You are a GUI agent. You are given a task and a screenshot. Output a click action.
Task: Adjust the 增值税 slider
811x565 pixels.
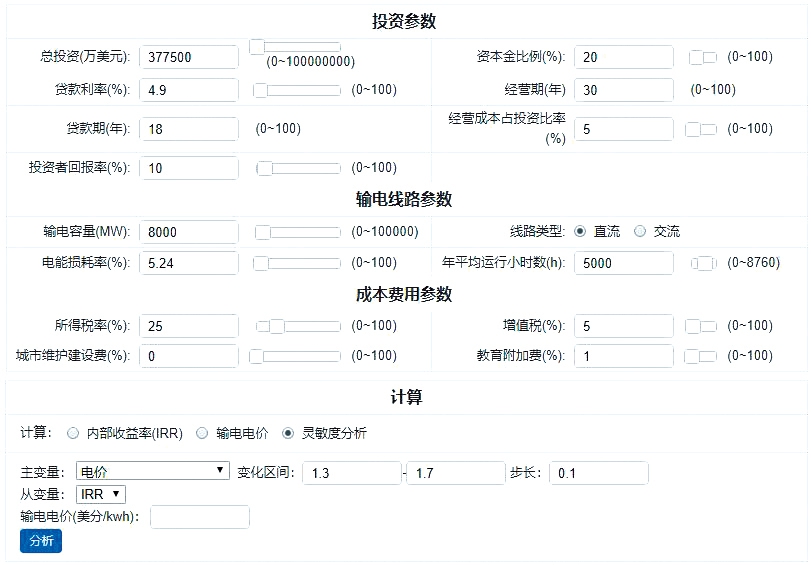[701, 326]
